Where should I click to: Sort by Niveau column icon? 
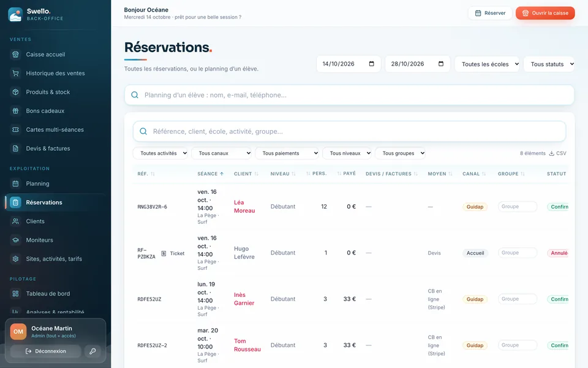(x=293, y=174)
